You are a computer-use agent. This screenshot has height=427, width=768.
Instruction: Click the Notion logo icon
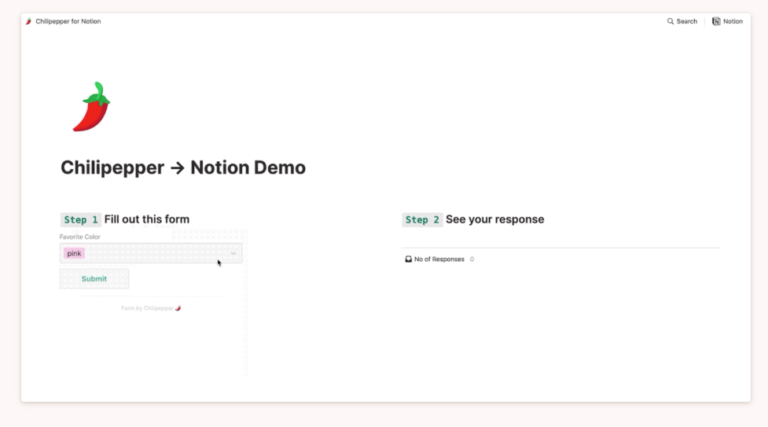coord(716,21)
